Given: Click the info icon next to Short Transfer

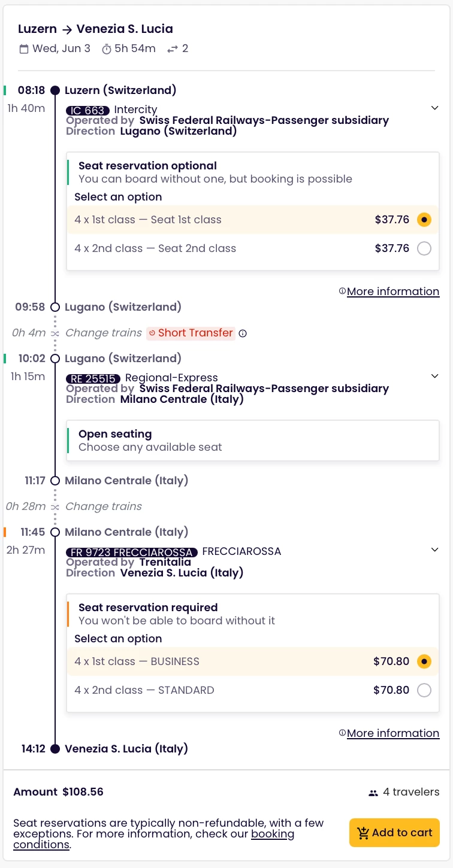Looking at the screenshot, I should point(243,333).
